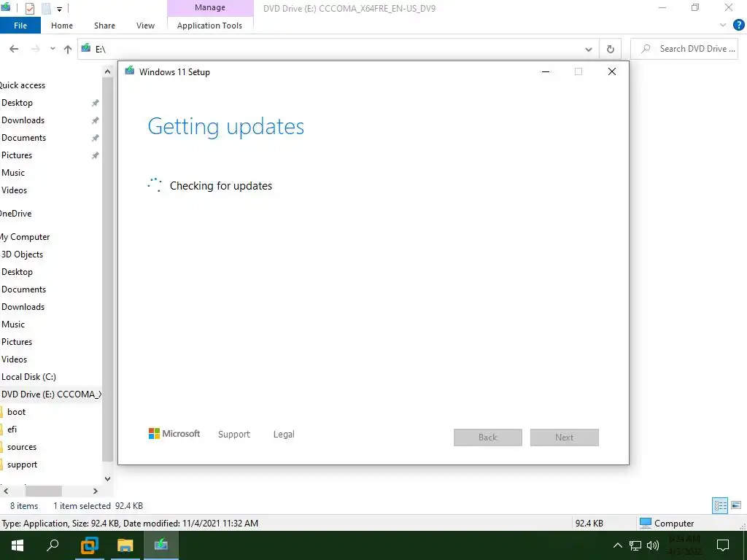This screenshot has height=560, width=747.
Task: Open Desktop under Quick access
Action: 18,103
